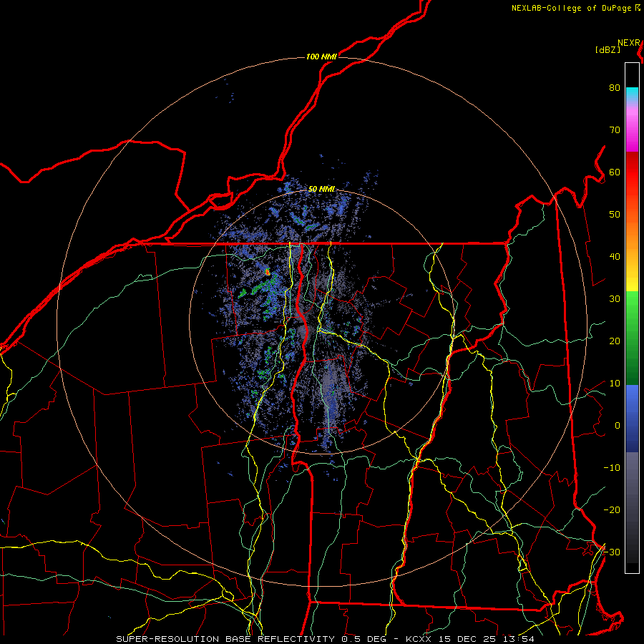Click the 80 dBZ value on the scale
The height and width of the screenshot is (644, 644).
[615, 88]
